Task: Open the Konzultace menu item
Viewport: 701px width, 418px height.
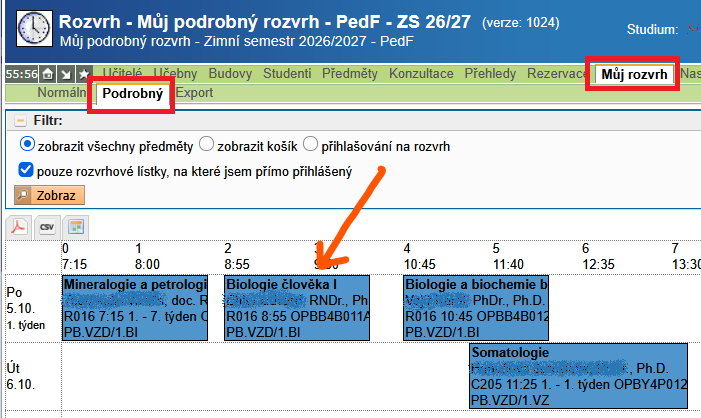Action: (x=421, y=73)
